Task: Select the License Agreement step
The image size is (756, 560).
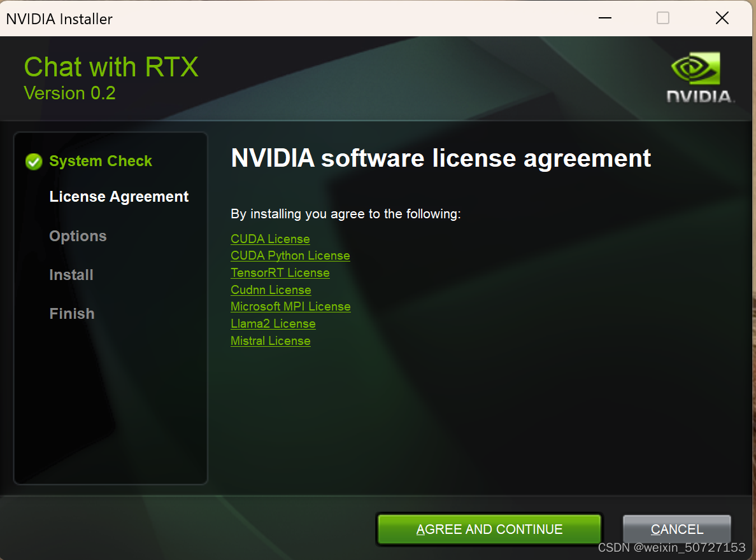Action: (x=118, y=197)
